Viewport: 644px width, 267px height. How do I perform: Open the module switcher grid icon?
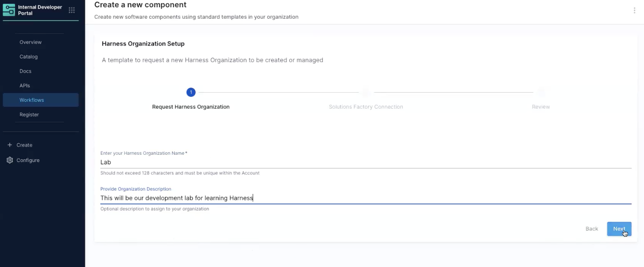click(x=72, y=10)
